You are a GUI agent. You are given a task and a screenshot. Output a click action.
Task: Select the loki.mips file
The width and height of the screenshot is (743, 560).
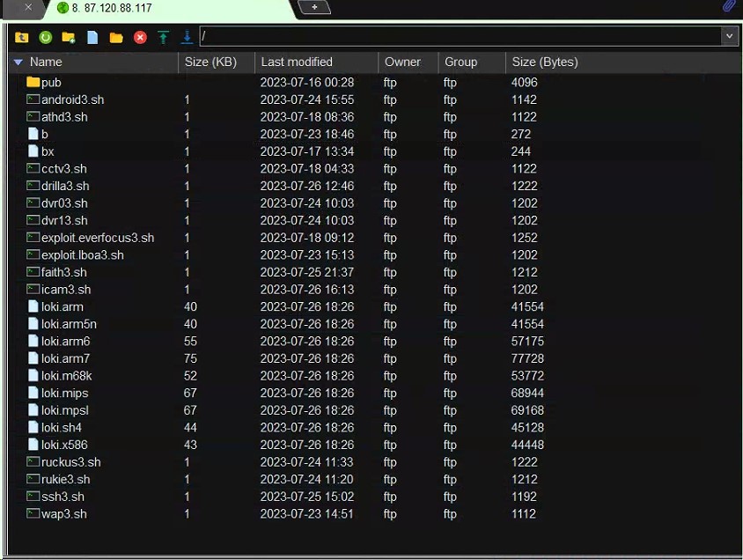click(64, 393)
